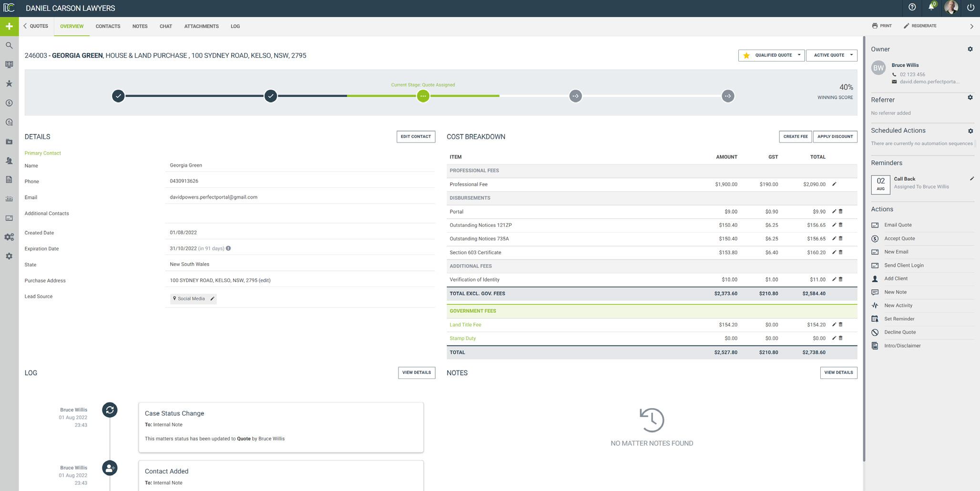The height and width of the screenshot is (491, 980).
Task: Click Create Fee button
Action: (796, 137)
